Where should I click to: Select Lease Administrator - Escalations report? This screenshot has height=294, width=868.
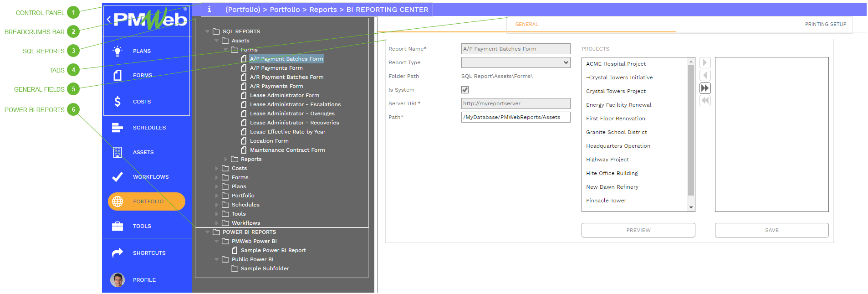[295, 104]
